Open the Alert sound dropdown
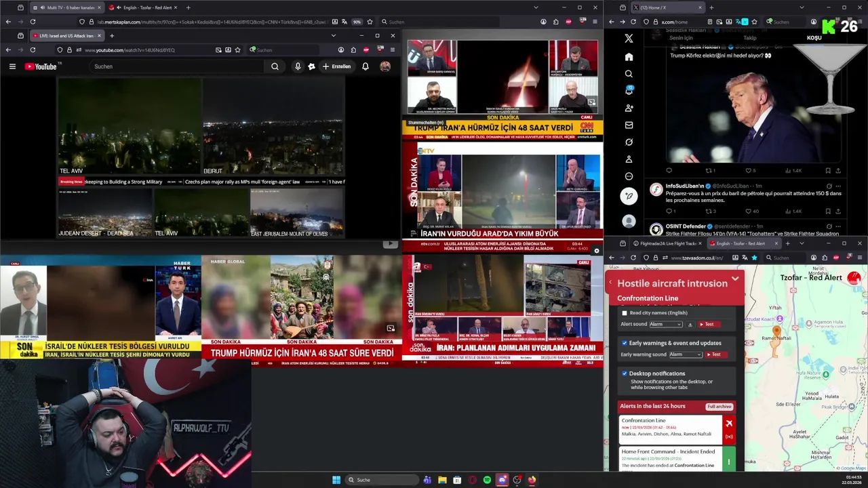 tap(665, 325)
